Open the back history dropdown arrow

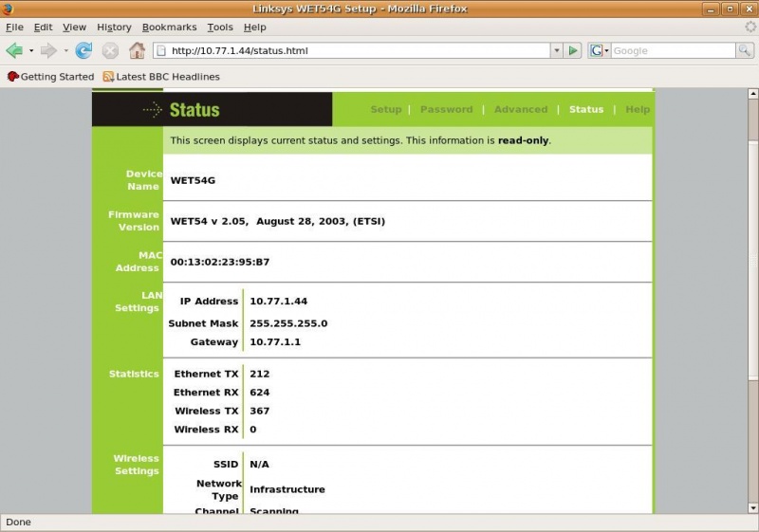tap(30, 50)
